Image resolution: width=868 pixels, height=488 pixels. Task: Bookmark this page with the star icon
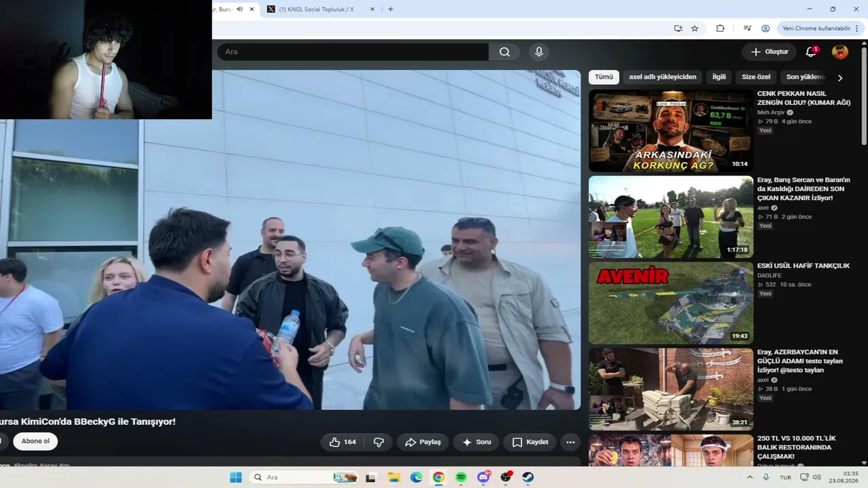click(695, 28)
